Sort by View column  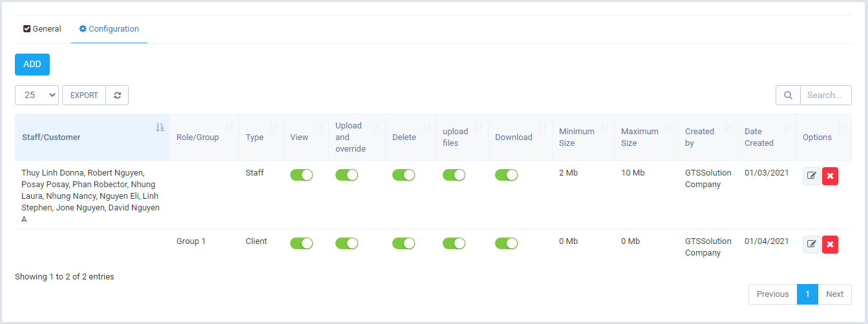click(x=306, y=137)
